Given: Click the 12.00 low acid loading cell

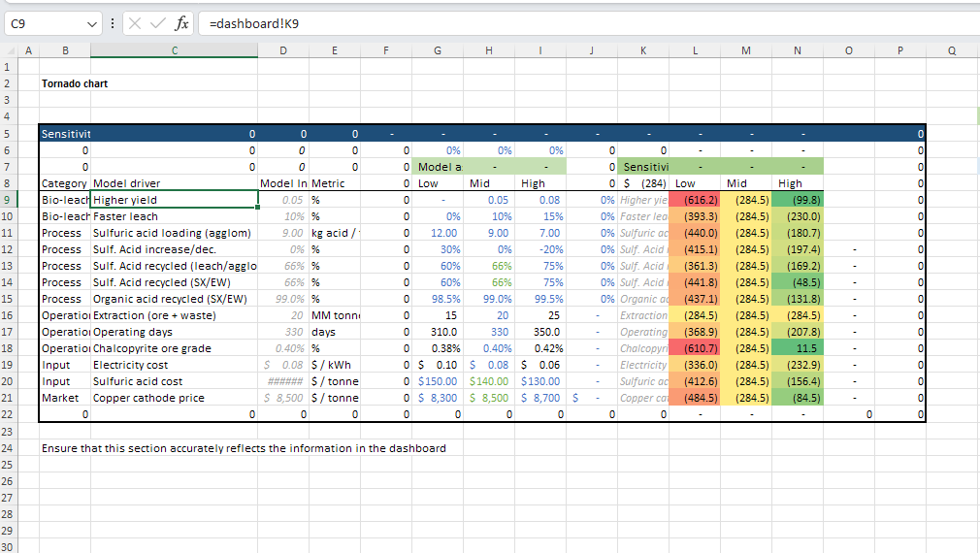Looking at the screenshot, I should [438, 233].
